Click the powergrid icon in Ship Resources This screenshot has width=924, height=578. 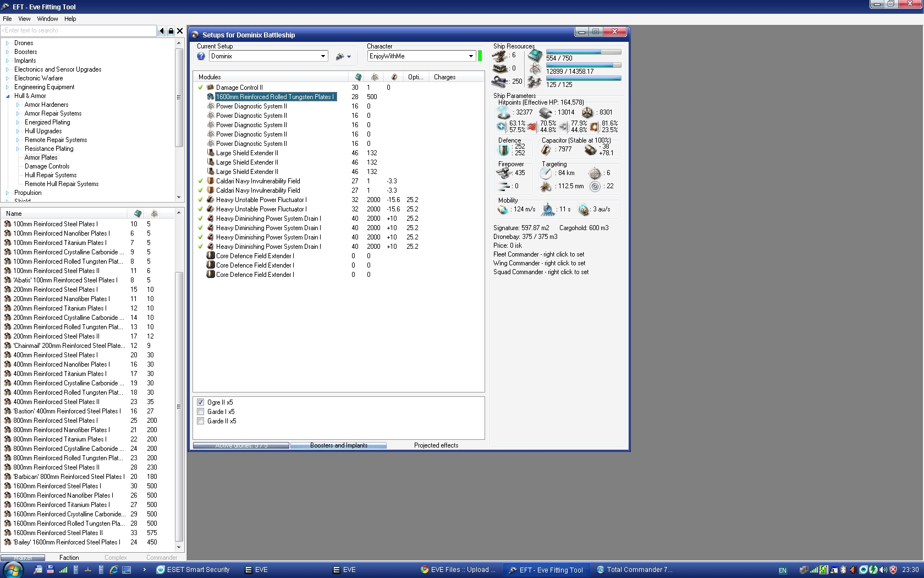[535, 69]
